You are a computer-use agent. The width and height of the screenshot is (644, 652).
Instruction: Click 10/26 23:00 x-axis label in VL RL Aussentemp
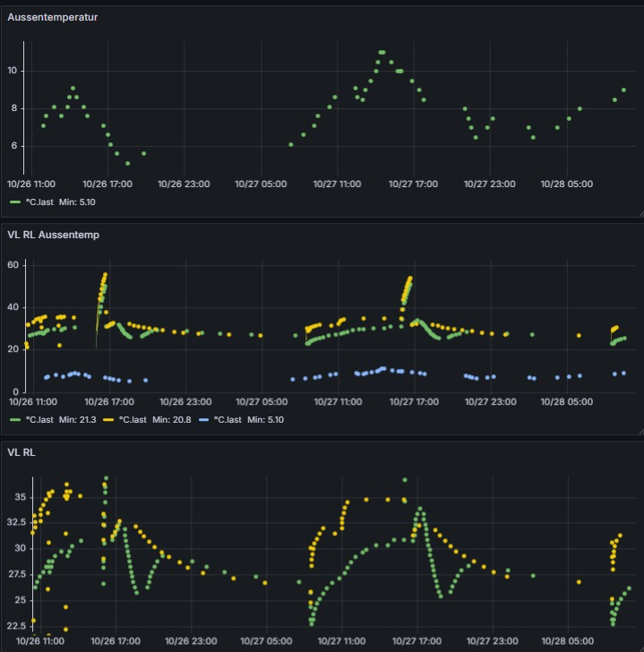pos(184,402)
